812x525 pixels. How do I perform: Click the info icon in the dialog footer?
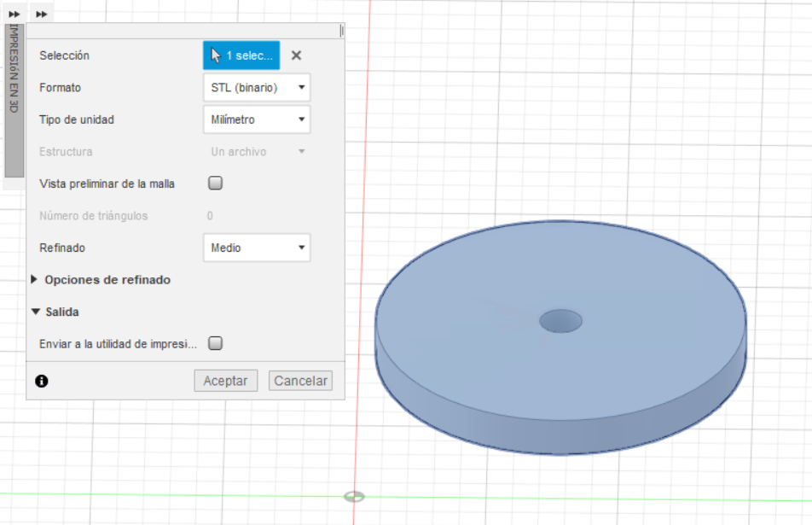click(x=42, y=382)
